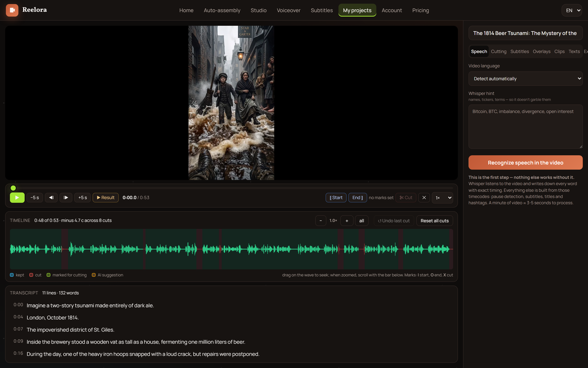Set the Start mark

(x=336, y=198)
